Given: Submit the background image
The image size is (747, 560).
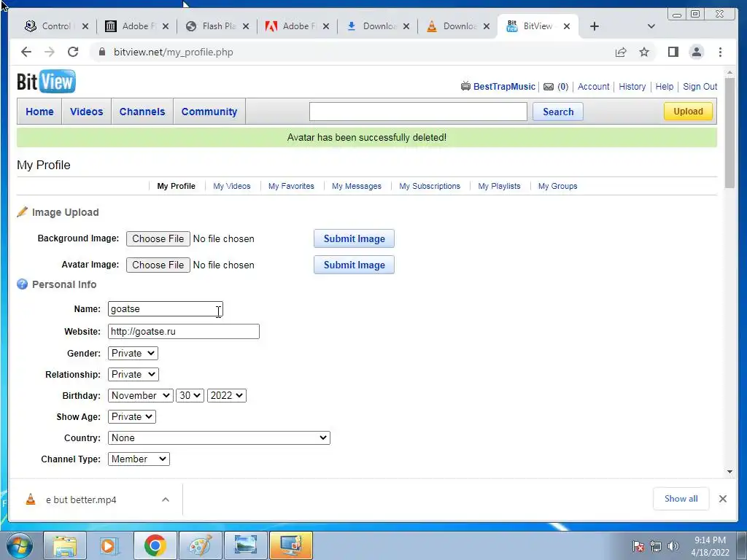Looking at the screenshot, I should tap(354, 238).
